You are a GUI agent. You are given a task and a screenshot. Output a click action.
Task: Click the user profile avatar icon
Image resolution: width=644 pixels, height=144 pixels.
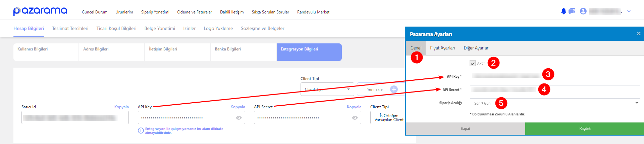[x=583, y=11]
